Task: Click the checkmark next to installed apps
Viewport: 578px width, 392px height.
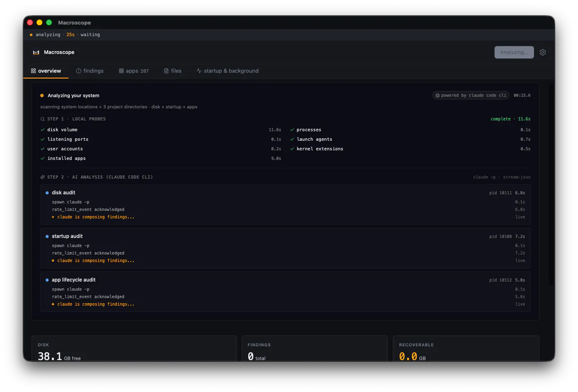Action: click(42, 159)
